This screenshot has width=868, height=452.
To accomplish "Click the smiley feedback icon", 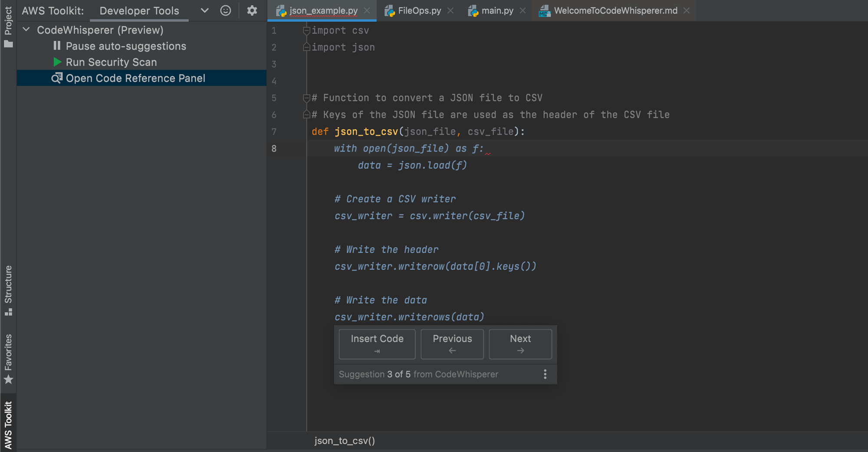I will pos(226,10).
